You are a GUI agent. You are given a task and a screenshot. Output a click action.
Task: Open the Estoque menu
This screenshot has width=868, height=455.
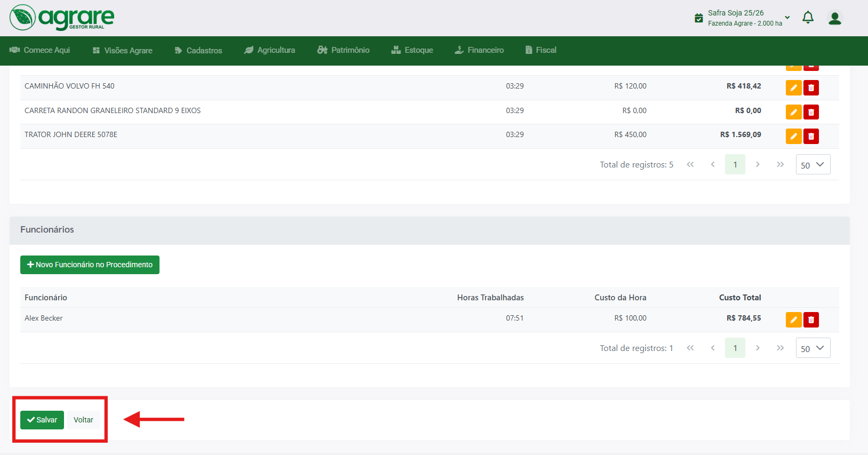[412, 50]
